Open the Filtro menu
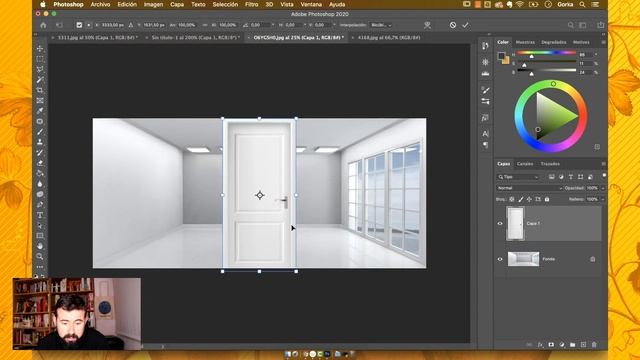This screenshot has width=640, height=360. (251, 4)
